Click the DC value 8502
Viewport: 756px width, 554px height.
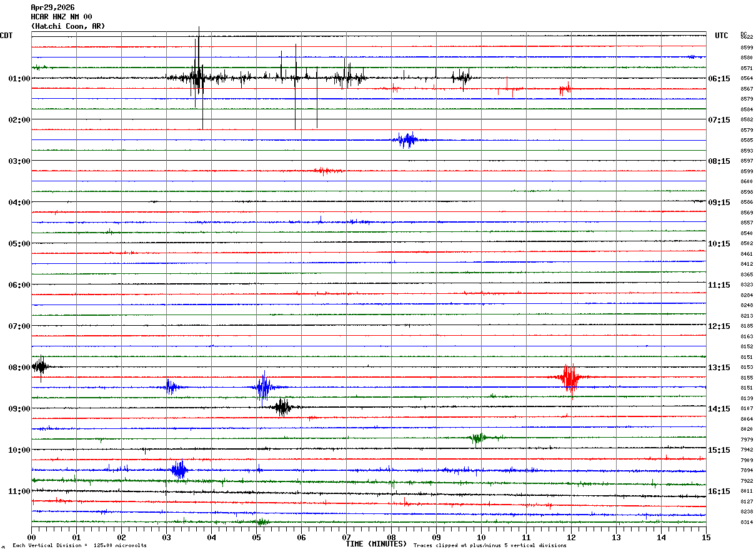pos(747,244)
